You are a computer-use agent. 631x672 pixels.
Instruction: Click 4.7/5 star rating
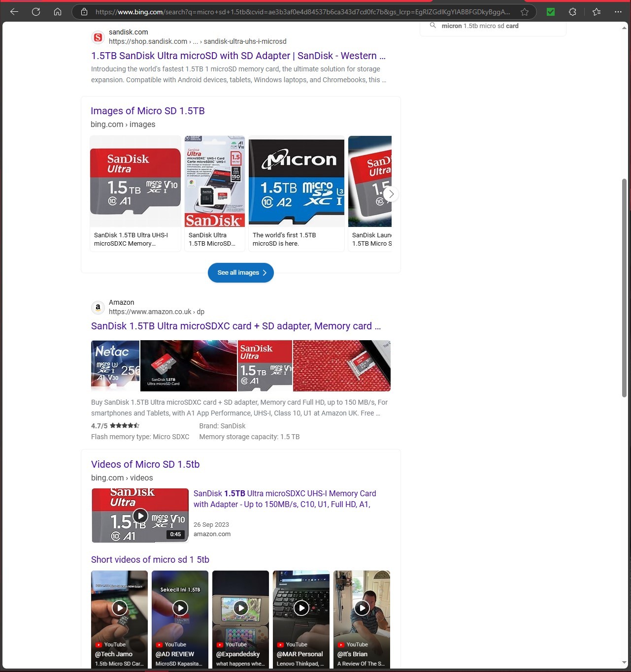tap(115, 426)
